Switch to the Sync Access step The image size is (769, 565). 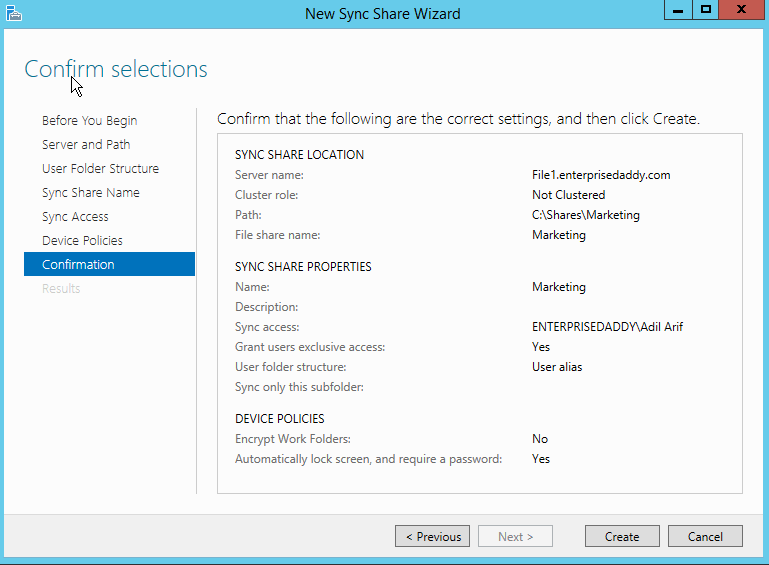click(75, 217)
